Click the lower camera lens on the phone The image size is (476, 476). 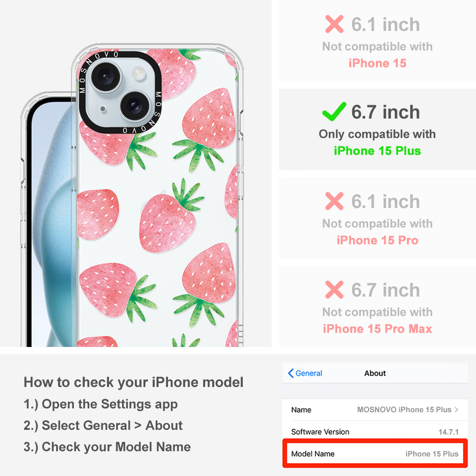coord(135,106)
